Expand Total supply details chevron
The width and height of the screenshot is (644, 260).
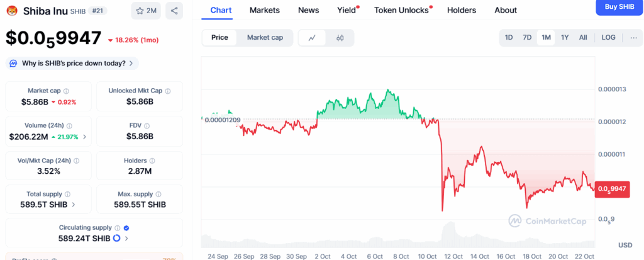(x=74, y=205)
